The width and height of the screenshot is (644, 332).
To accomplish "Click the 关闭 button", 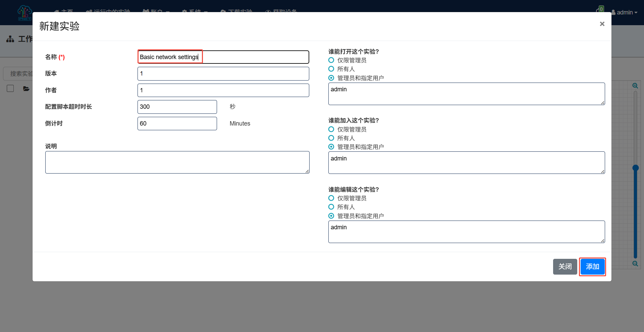I will point(565,267).
